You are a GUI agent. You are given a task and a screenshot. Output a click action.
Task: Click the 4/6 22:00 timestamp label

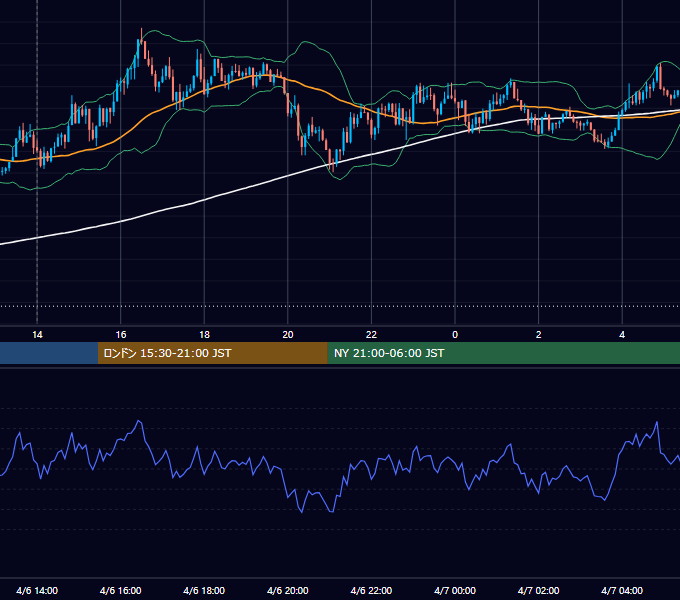[x=371, y=590]
